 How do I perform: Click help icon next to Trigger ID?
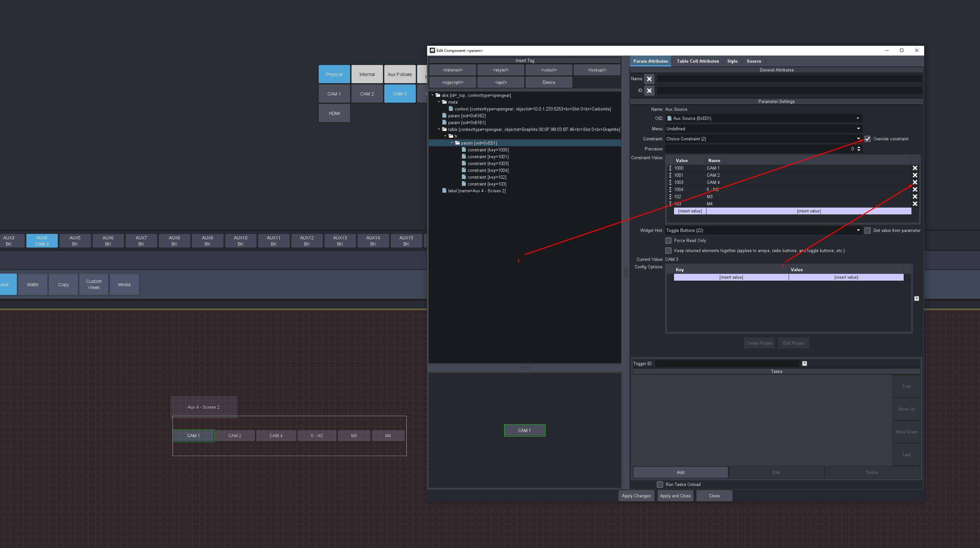(x=804, y=363)
